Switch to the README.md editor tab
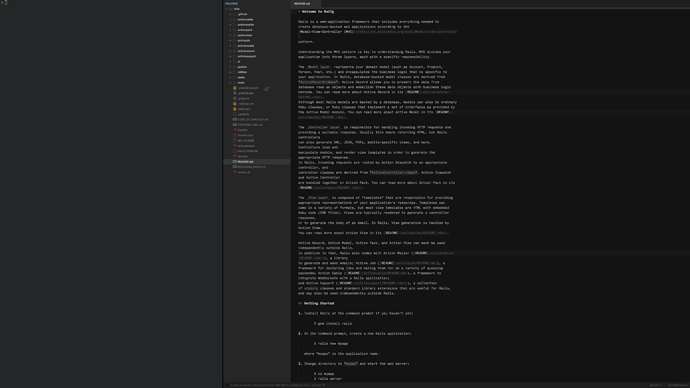Screen dimensions: 690x388 point(305,4)
